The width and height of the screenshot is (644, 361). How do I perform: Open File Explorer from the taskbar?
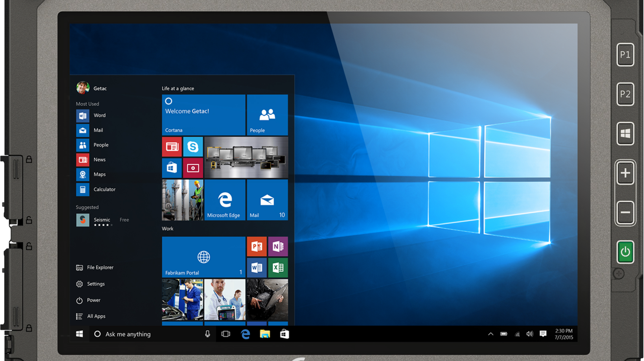coord(265,334)
